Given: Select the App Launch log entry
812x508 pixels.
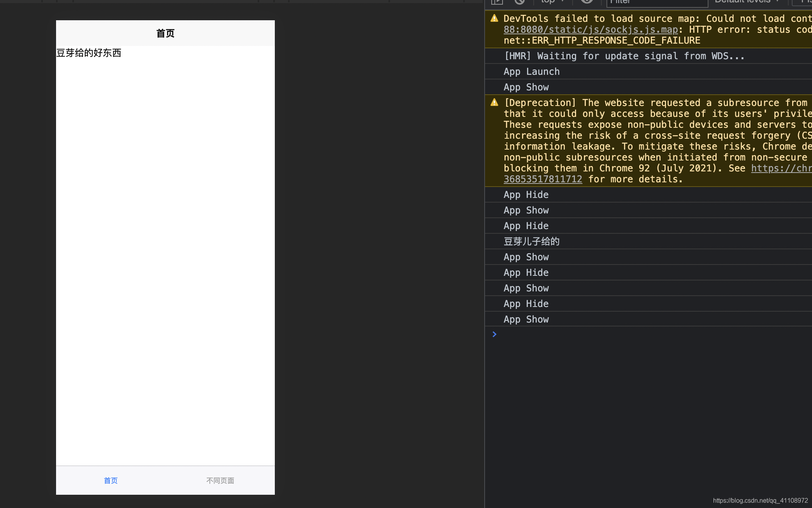Looking at the screenshot, I should tap(648, 72).
